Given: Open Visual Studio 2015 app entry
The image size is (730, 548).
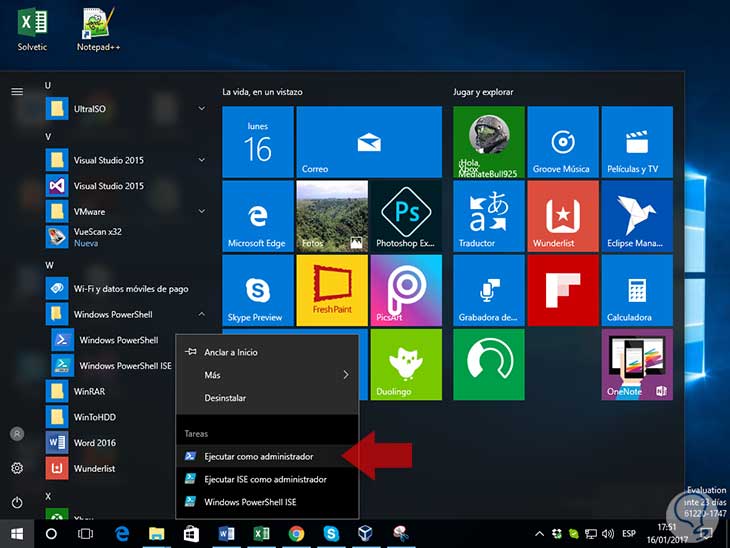Looking at the screenshot, I should pos(126,186).
